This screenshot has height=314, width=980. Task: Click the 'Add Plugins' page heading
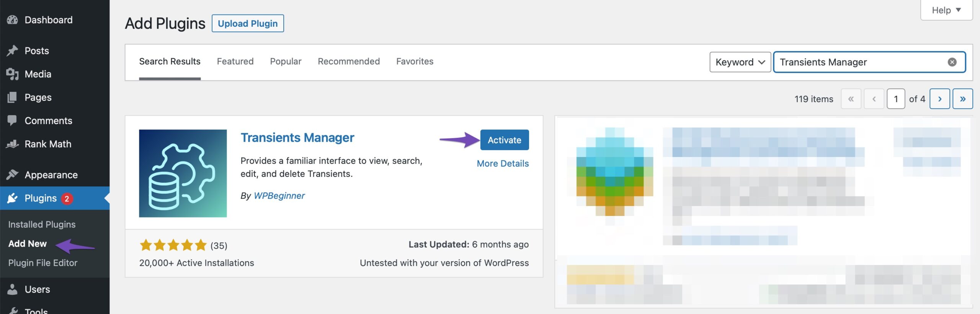coord(165,23)
